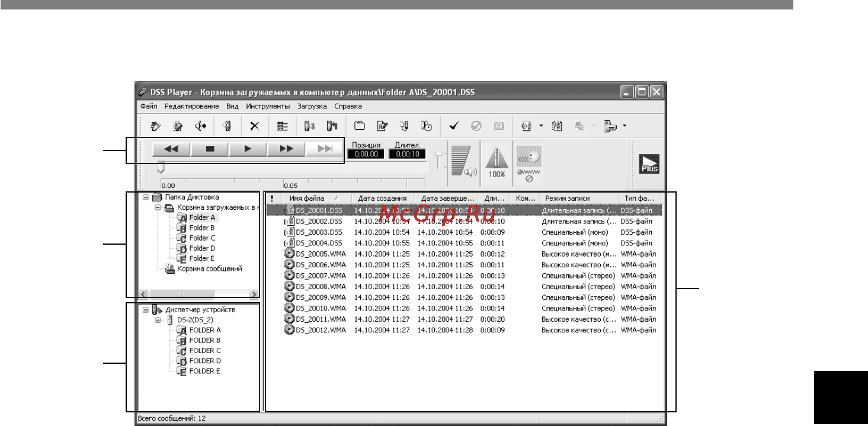This screenshot has height=426, width=868.
Task: Select FOLDER A under DS-2 device
Action: [205, 330]
